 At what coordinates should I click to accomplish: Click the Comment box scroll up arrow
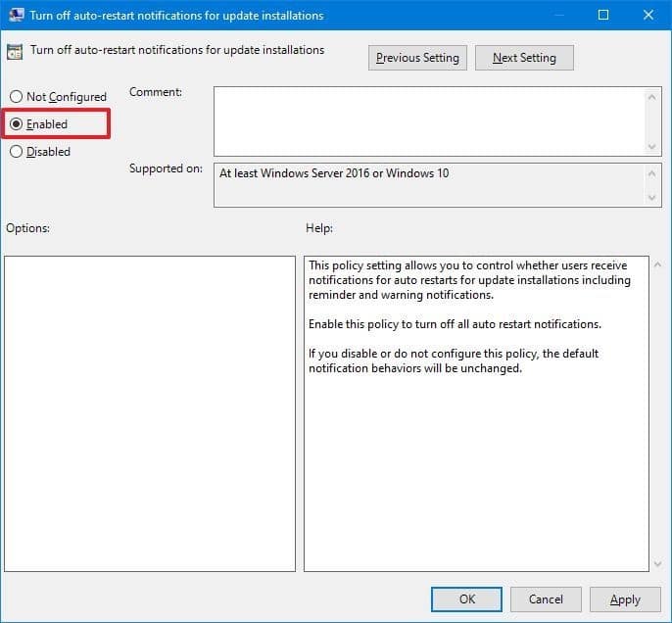tap(651, 97)
